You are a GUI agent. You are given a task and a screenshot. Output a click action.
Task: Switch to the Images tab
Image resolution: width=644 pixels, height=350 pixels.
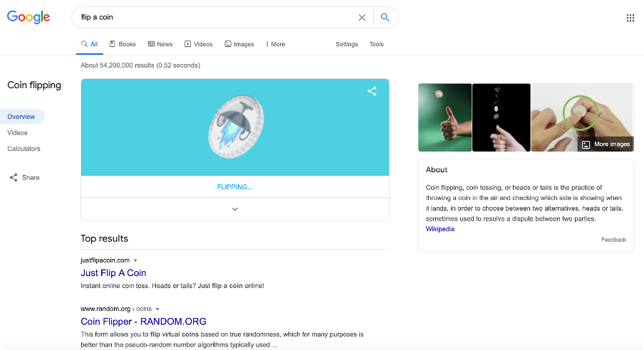[x=239, y=44]
